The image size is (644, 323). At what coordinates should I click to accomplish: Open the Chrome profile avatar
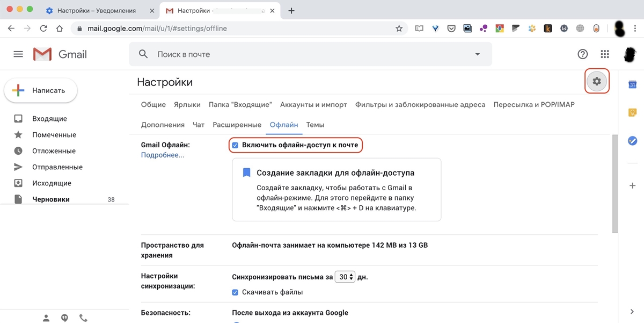click(619, 28)
